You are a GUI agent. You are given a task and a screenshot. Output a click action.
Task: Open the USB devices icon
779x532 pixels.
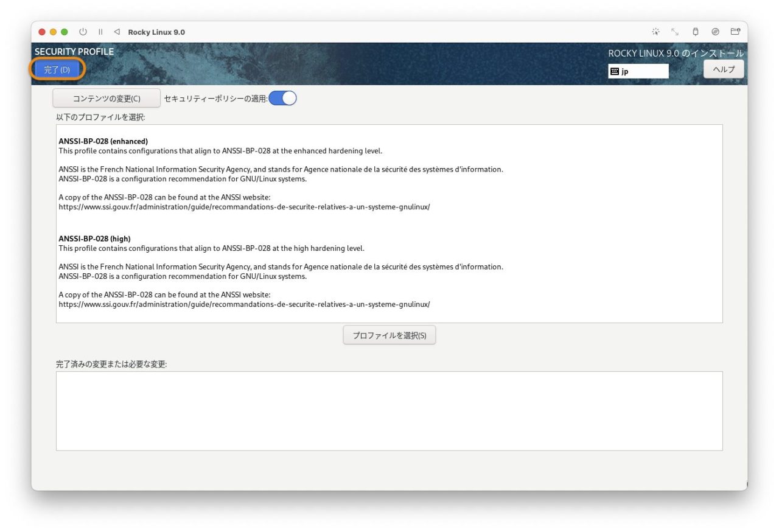694,31
